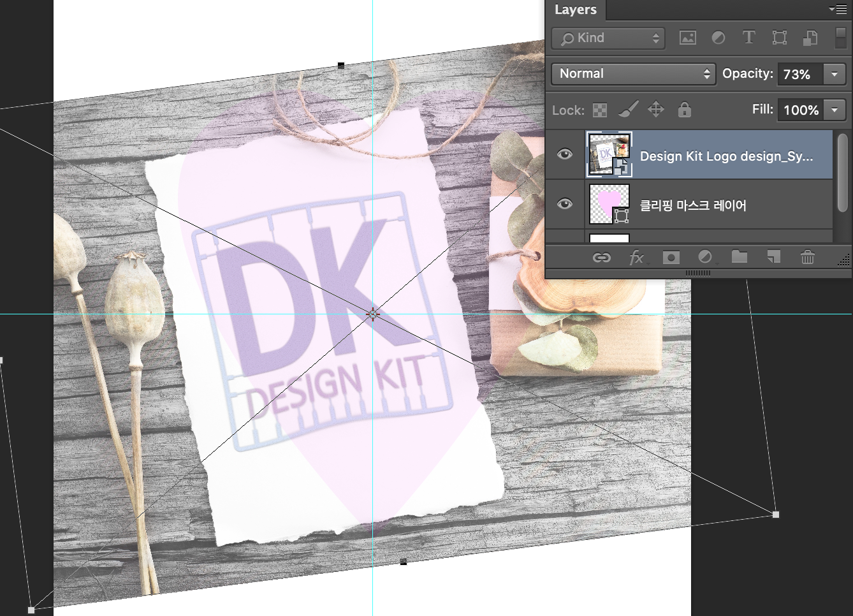Click the bottom-left transform corner handle
Screen dimensions: 853x616
point(31,610)
